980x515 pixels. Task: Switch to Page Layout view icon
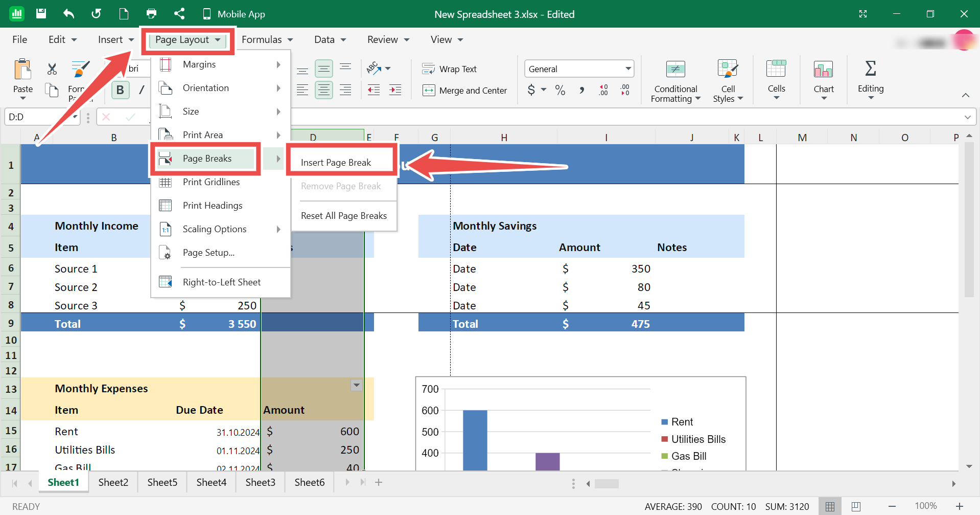[x=856, y=506]
